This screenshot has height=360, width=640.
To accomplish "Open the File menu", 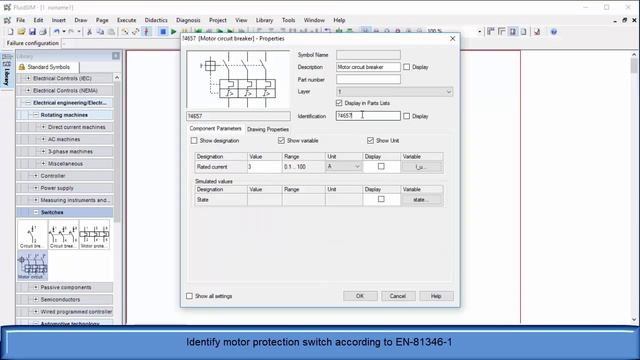I will coord(20,20).
